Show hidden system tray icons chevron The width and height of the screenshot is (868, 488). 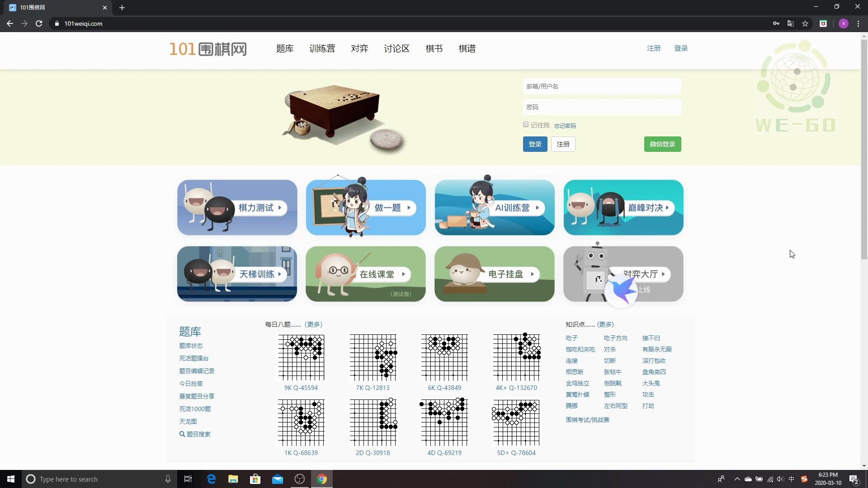[x=737, y=479]
